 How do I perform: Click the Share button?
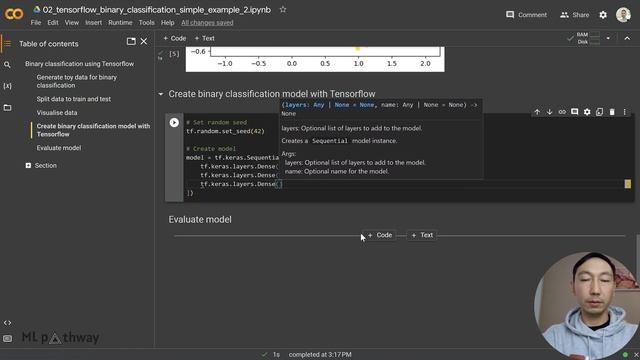click(574, 15)
